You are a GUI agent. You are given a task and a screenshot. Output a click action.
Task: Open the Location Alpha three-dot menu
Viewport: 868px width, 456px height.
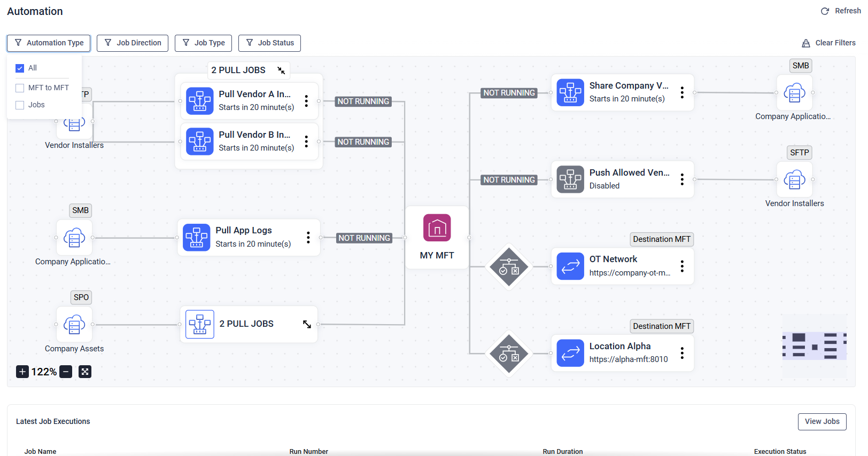[682, 353]
